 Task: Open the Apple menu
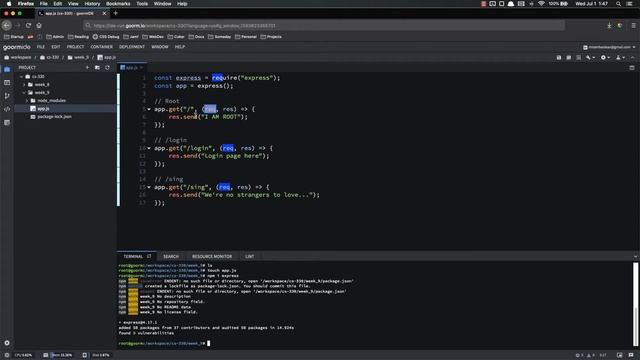(x=9, y=4)
